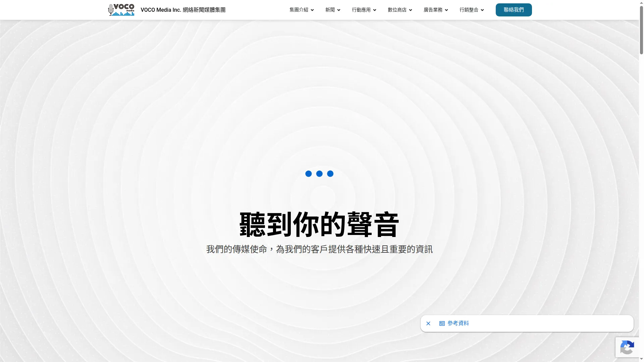Open the 廣告業務 menu
Screen dimensions: 644x362
(x=433, y=10)
